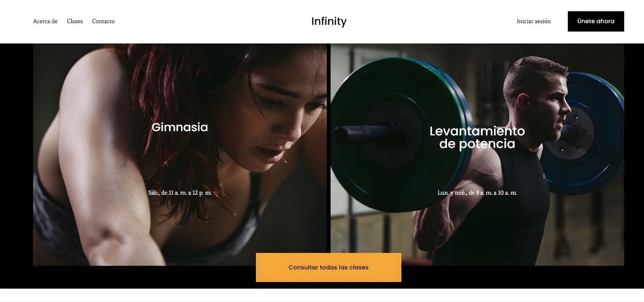Open the Levantamiento de potencia class title
Screen dimensions: 644x302
coord(477,137)
